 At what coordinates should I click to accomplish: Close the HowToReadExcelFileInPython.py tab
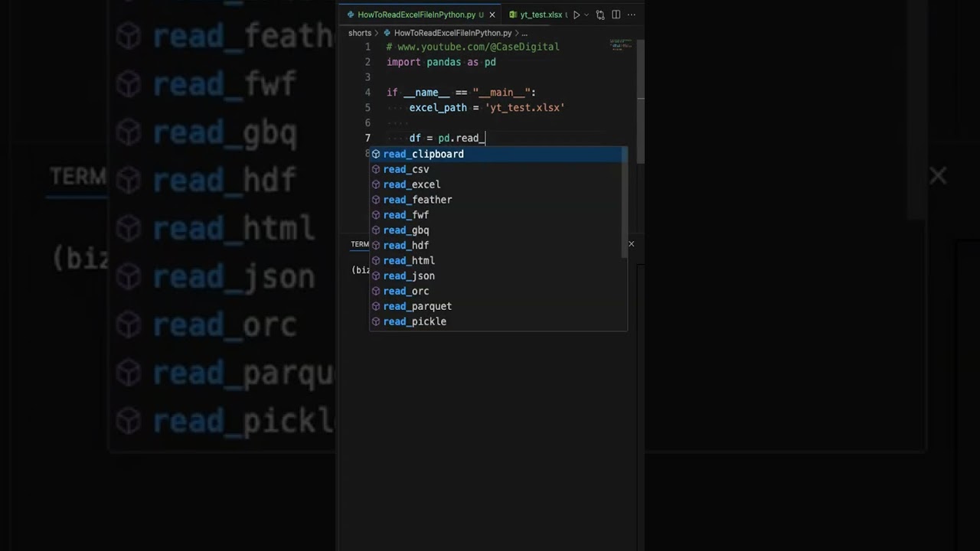coord(492,15)
